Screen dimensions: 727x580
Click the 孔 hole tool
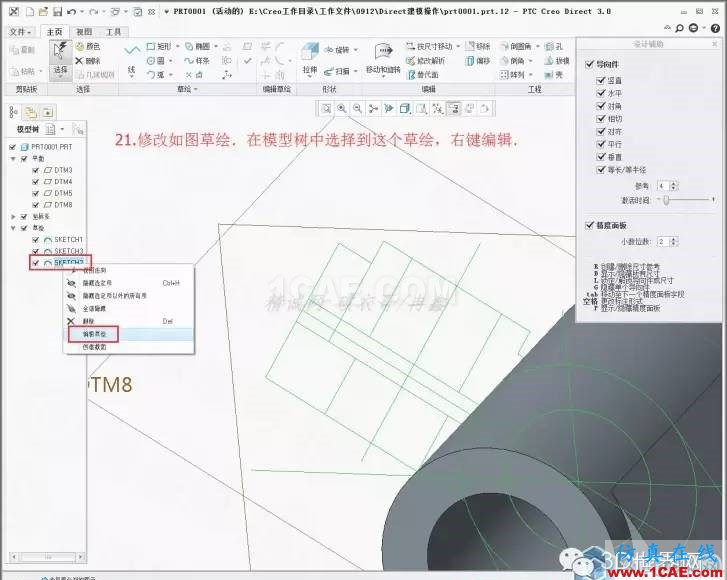[554, 46]
